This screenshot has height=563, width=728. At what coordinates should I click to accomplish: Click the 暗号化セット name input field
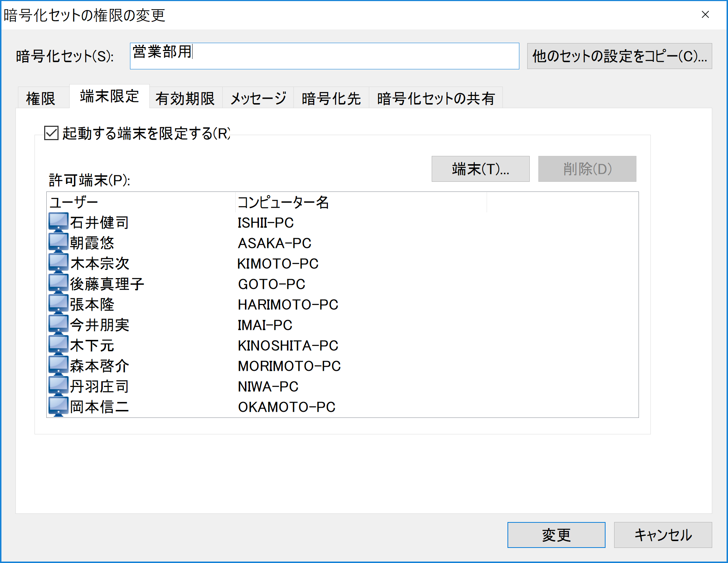[324, 56]
